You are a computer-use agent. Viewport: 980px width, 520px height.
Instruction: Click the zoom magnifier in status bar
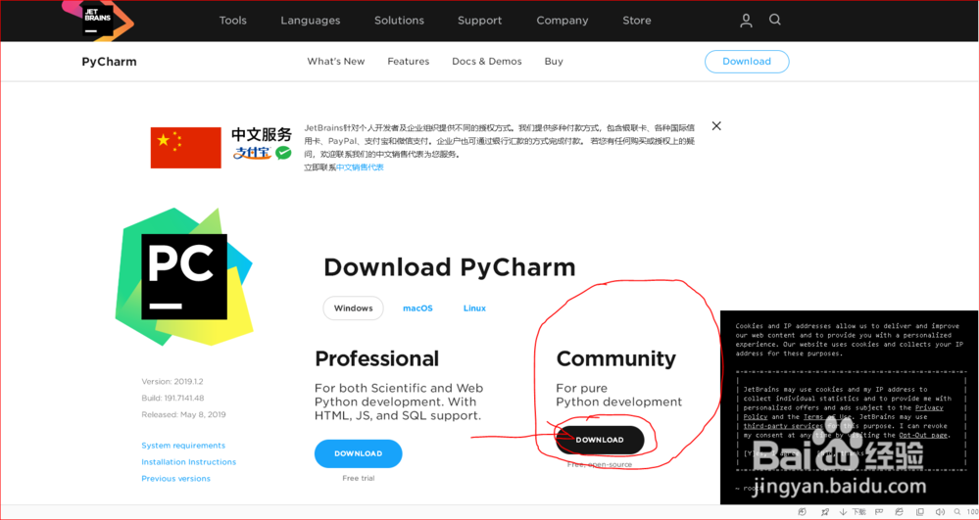[957, 512]
